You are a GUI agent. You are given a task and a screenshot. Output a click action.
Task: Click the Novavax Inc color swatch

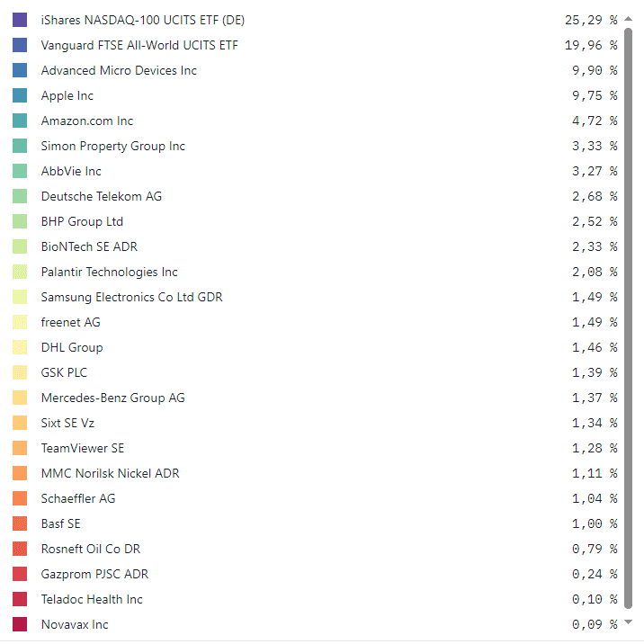(x=20, y=624)
